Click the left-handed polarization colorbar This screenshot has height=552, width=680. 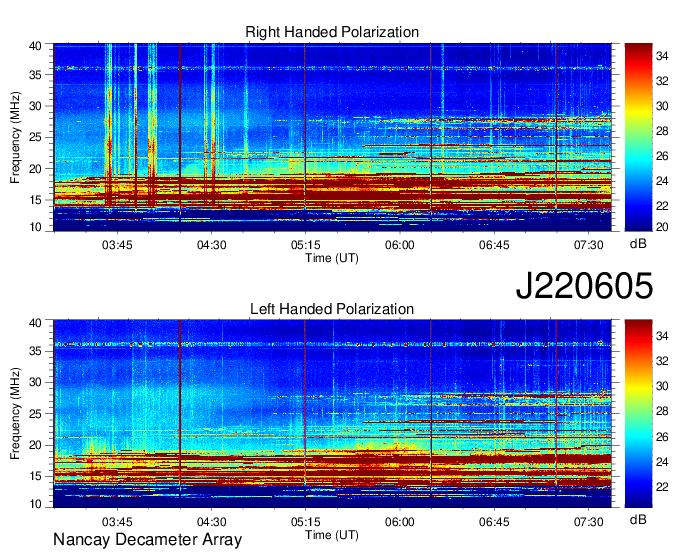[x=638, y=414]
